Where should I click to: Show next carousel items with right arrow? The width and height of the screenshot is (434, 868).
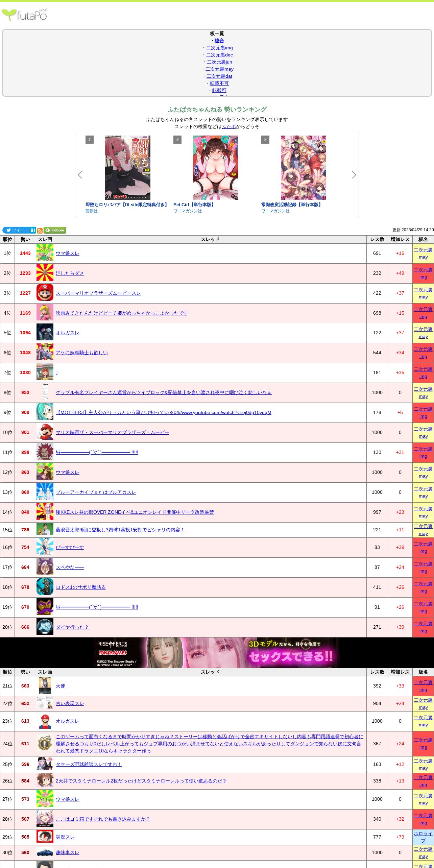(x=354, y=175)
